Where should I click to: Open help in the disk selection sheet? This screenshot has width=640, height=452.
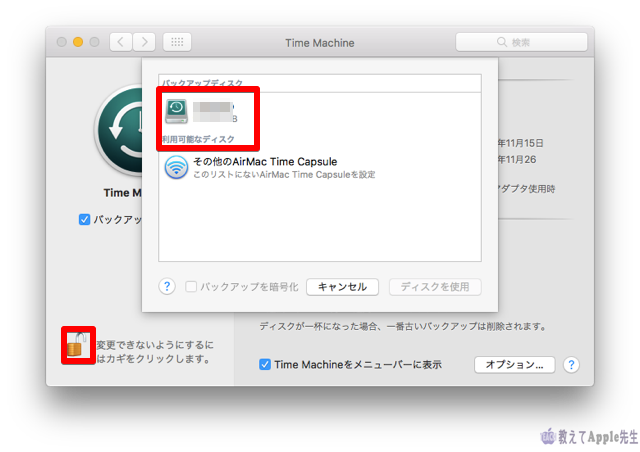click(167, 287)
